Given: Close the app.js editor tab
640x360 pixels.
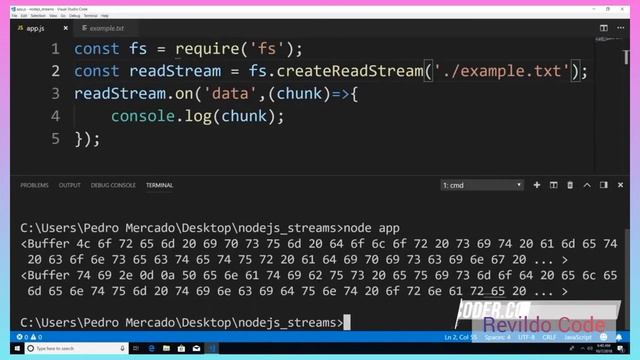Looking at the screenshot, I should pyautogui.click(x=66, y=28).
